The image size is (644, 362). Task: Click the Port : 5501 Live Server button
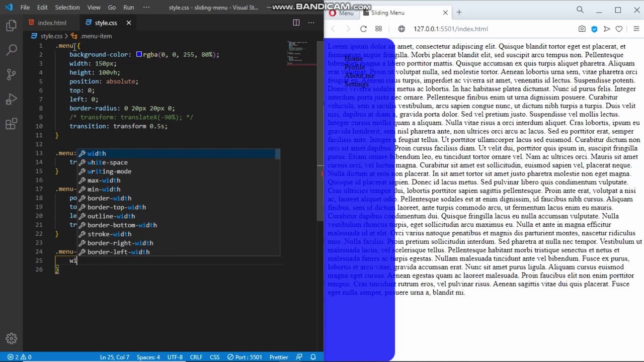coord(244,357)
